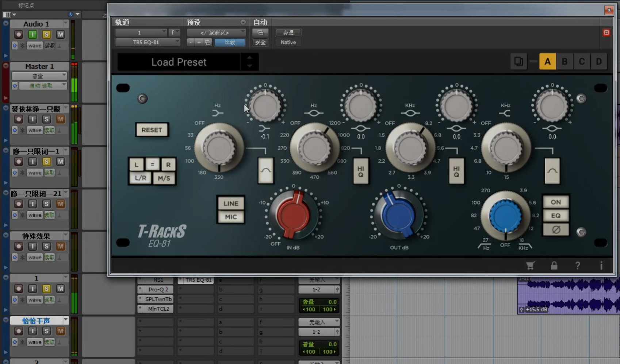Switch to preset slot D
Viewport: 620px width, 364px height.
(x=599, y=61)
